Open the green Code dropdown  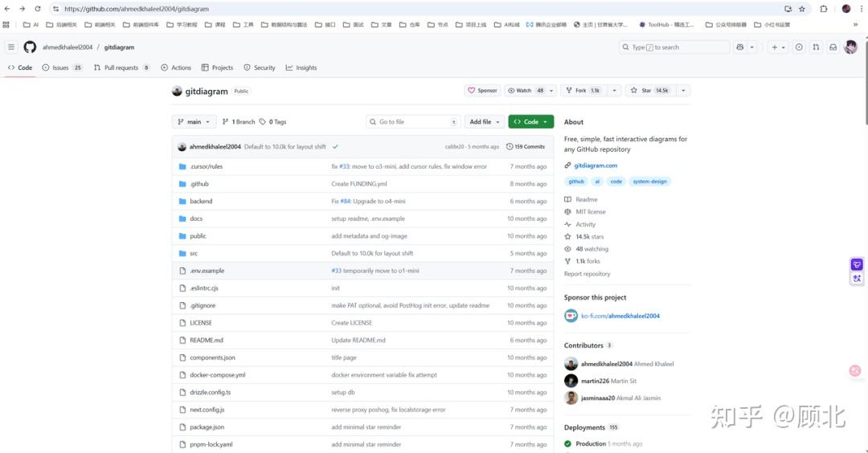(x=531, y=122)
